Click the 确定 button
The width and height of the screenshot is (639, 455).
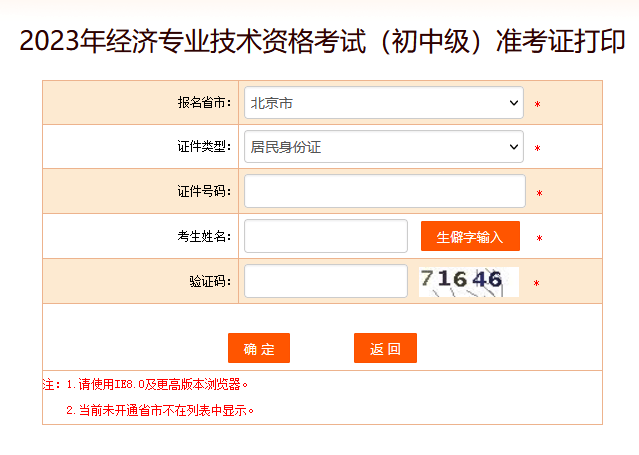259,348
